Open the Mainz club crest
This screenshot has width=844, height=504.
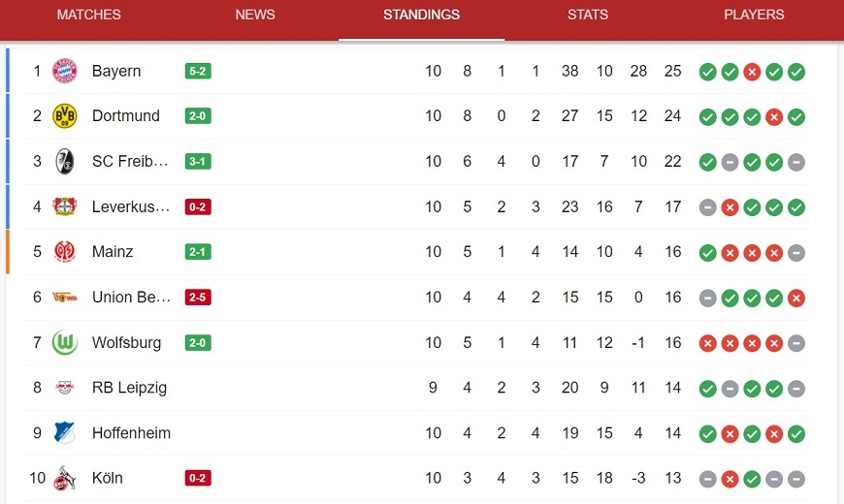coord(65,252)
